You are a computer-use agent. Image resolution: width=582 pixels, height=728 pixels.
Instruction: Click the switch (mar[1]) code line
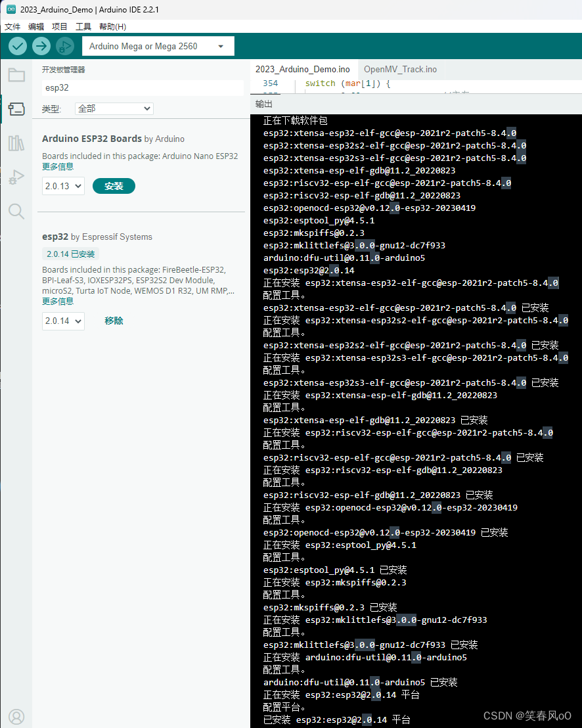click(347, 83)
